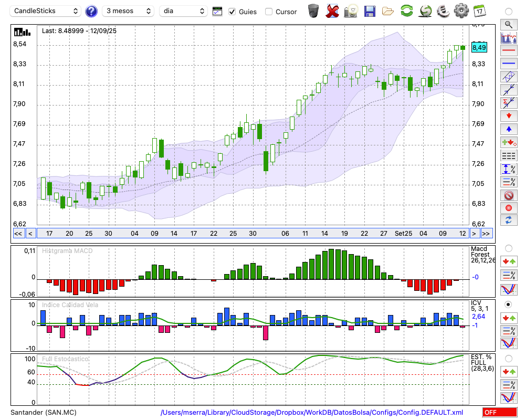Click ICV panel lines percent icon
Image resolution: width=525 pixels, height=420 pixels.
[x=509, y=331]
